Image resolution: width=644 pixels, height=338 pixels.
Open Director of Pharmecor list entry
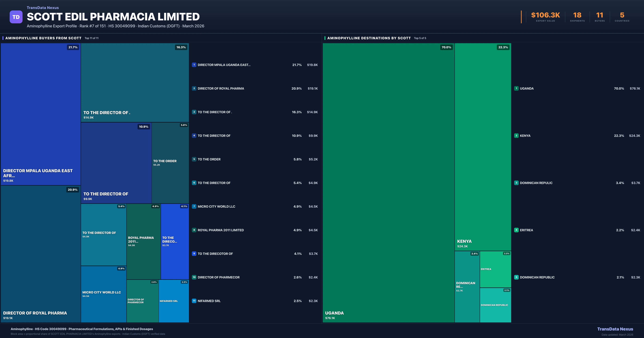click(219, 277)
